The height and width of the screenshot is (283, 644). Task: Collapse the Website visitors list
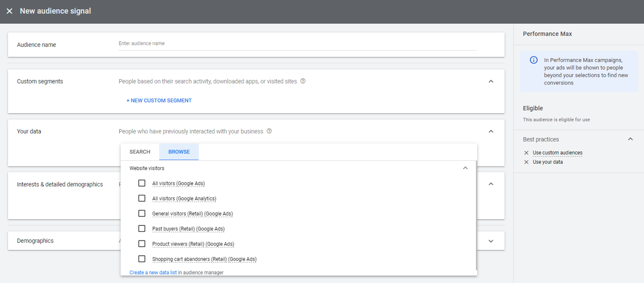tap(465, 168)
